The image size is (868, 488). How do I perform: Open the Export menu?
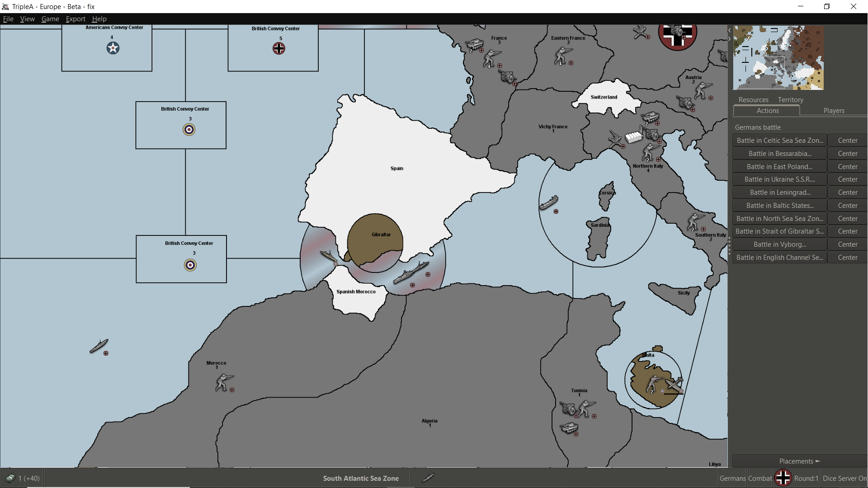click(x=75, y=19)
